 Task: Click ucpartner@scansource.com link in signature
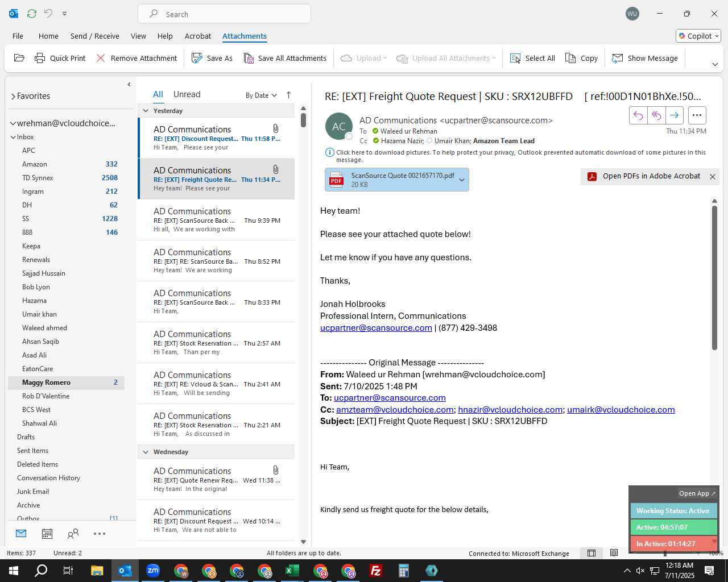point(376,328)
